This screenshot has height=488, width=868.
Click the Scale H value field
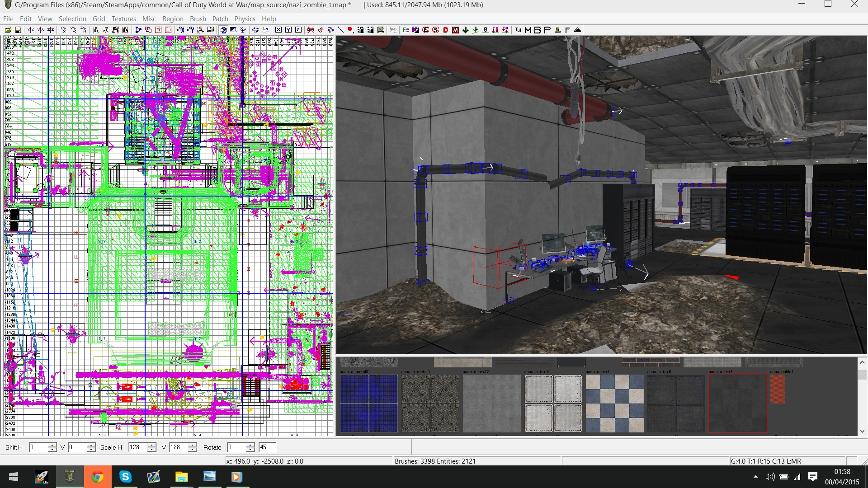click(x=138, y=447)
